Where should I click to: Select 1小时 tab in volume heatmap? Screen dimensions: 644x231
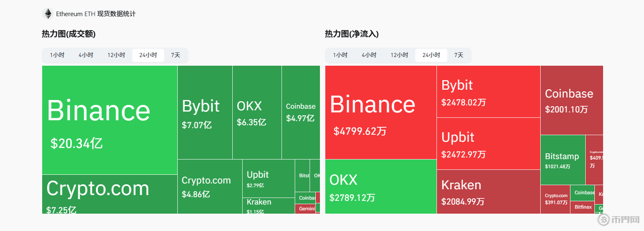point(57,55)
